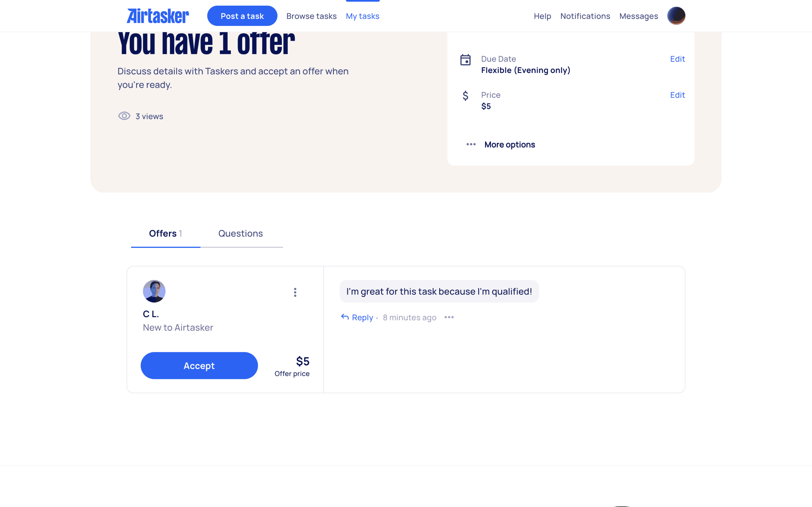Edit the task Price

point(677,95)
